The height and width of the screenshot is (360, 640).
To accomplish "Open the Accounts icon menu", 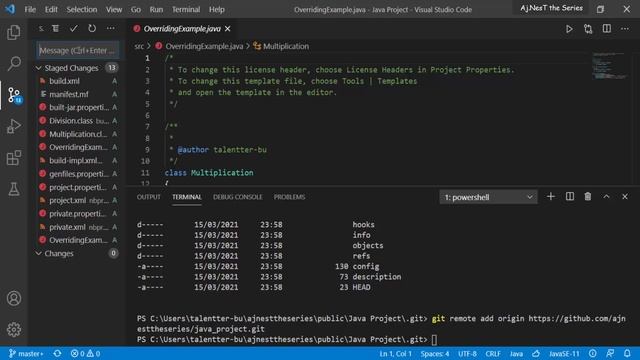I will point(14,298).
